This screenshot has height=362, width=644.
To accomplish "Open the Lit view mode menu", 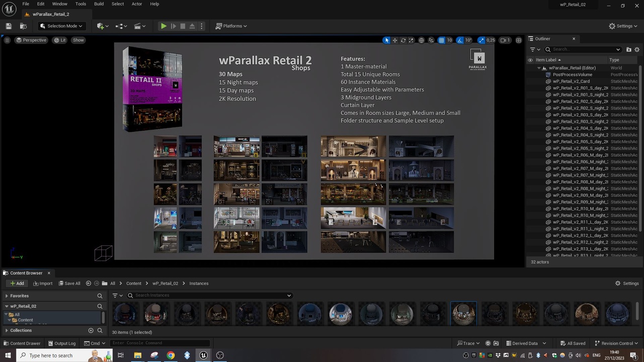I will coord(60,40).
